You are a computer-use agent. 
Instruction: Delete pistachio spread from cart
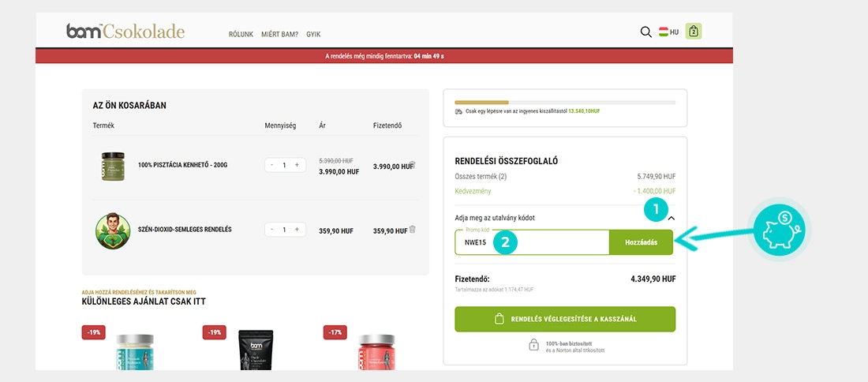[x=413, y=165]
